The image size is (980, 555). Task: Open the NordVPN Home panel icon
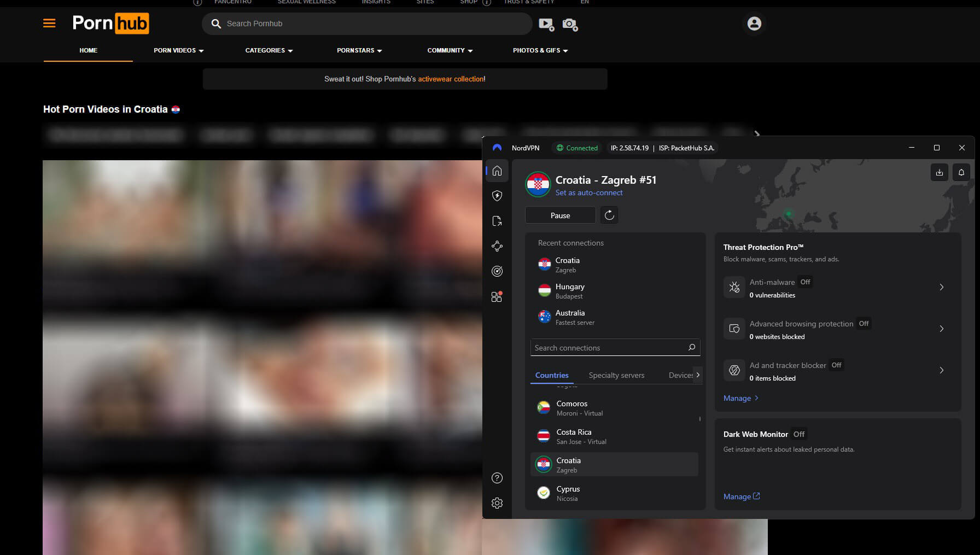click(497, 171)
